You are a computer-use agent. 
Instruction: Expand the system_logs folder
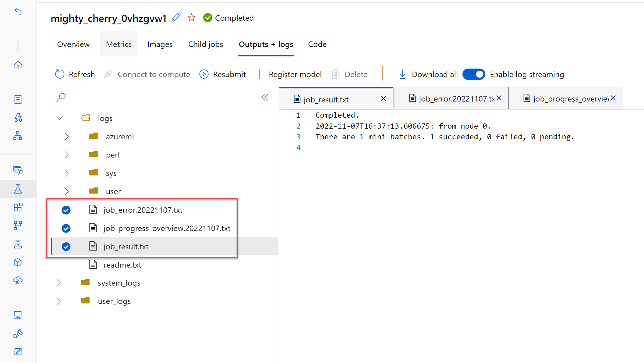[59, 283]
